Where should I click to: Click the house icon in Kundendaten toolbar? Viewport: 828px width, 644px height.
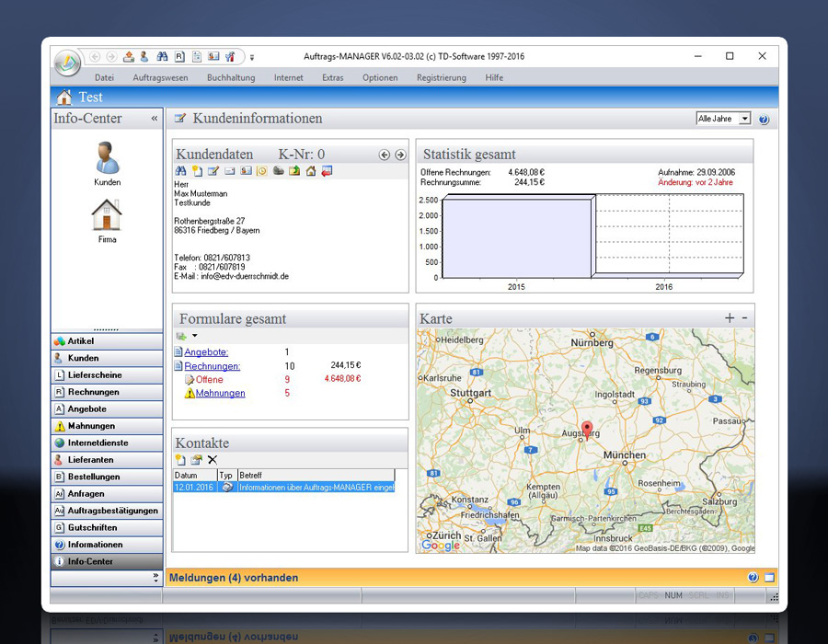311,171
